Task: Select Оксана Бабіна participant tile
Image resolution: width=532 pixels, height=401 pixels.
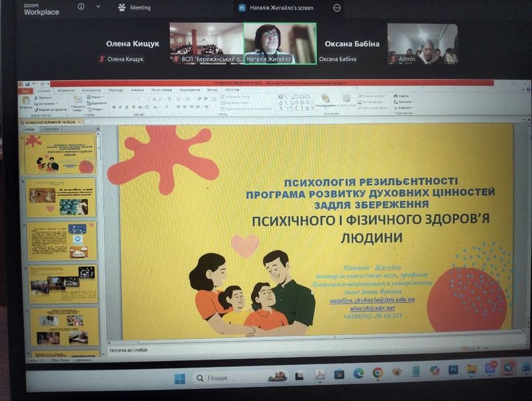Action: click(x=352, y=43)
